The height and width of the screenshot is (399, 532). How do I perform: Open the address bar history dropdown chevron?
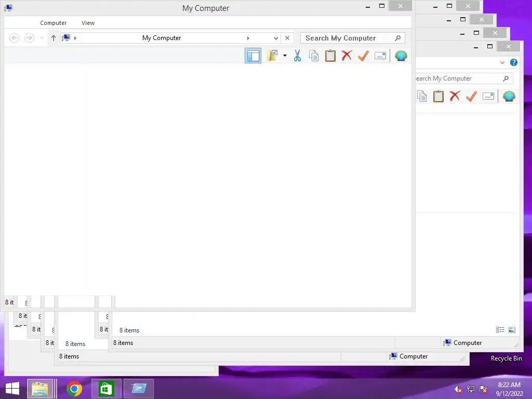276,38
